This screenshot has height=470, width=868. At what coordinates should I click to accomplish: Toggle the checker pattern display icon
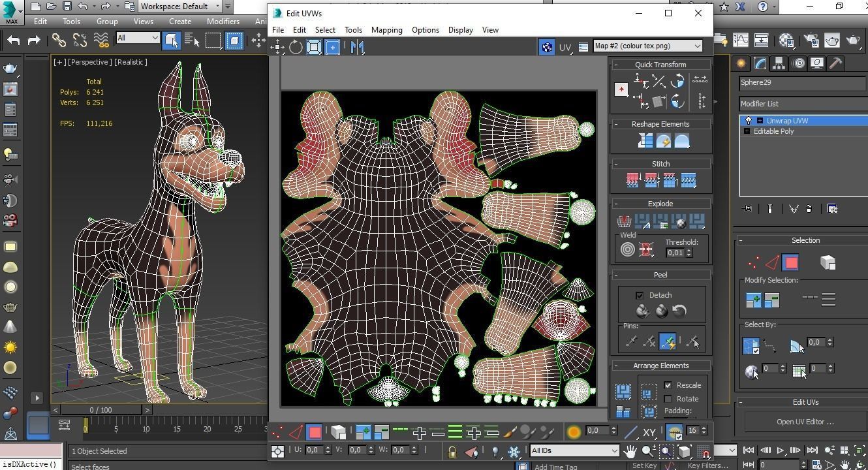pyautogui.click(x=547, y=46)
